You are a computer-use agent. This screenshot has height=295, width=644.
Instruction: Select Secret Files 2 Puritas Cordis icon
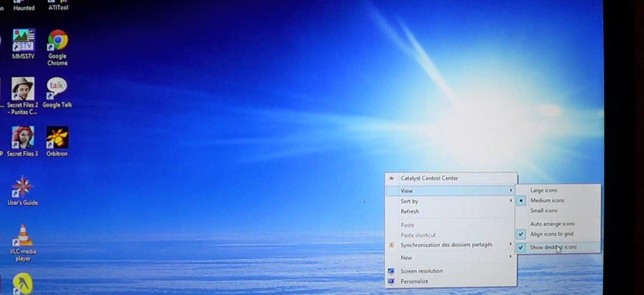(23, 90)
